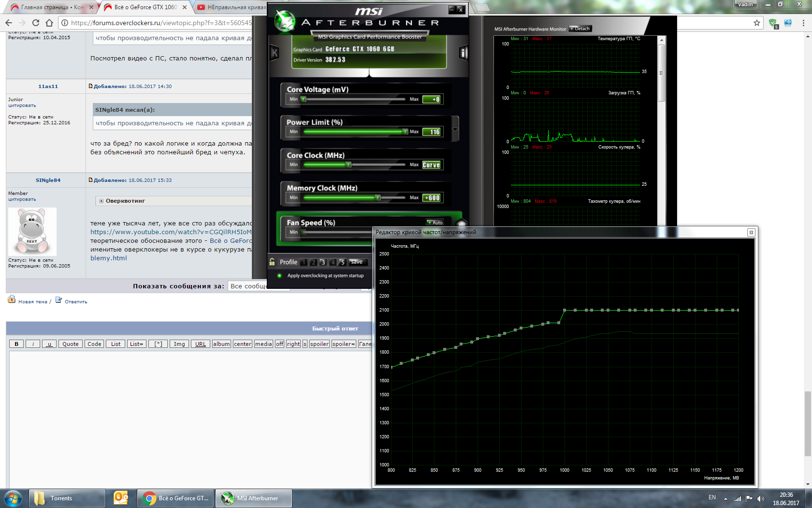Click the Kombustor K button in Afterburner
Viewport: 812px width, 508px height.
[275, 53]
